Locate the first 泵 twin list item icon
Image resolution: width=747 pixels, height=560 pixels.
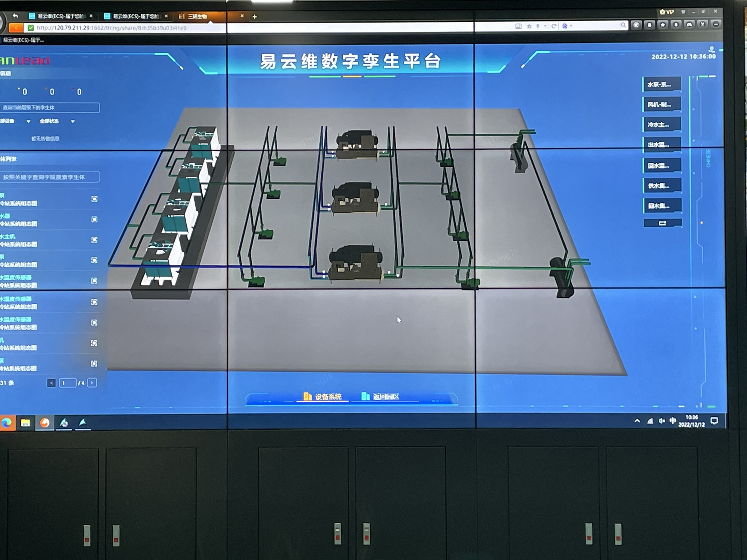(94, 199)
